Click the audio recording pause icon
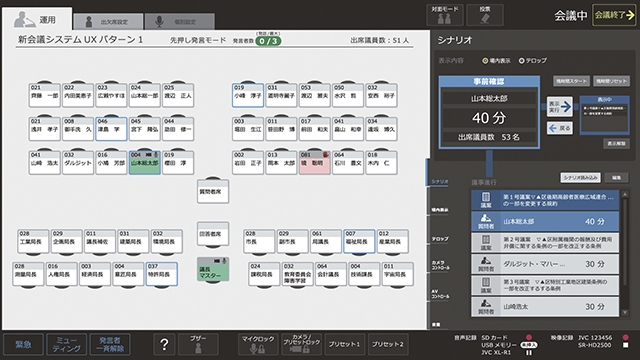 [x=529, y=352]
